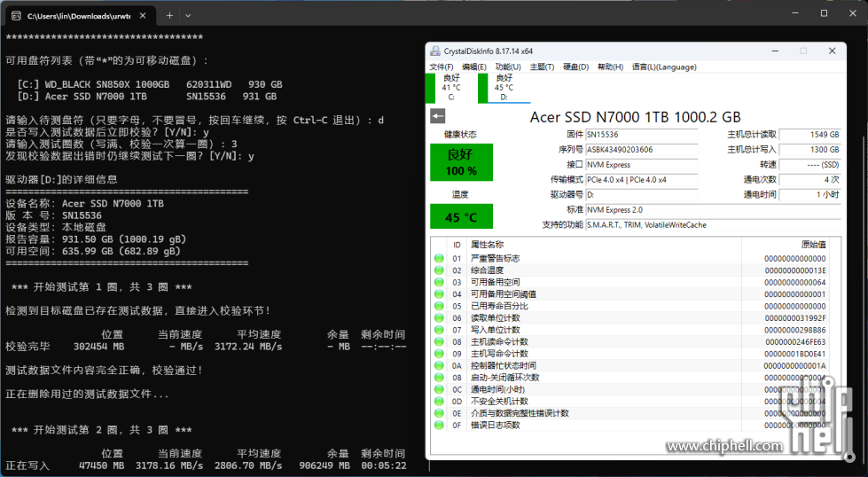Click the green 良好 100 % health status button

[461, 162]
